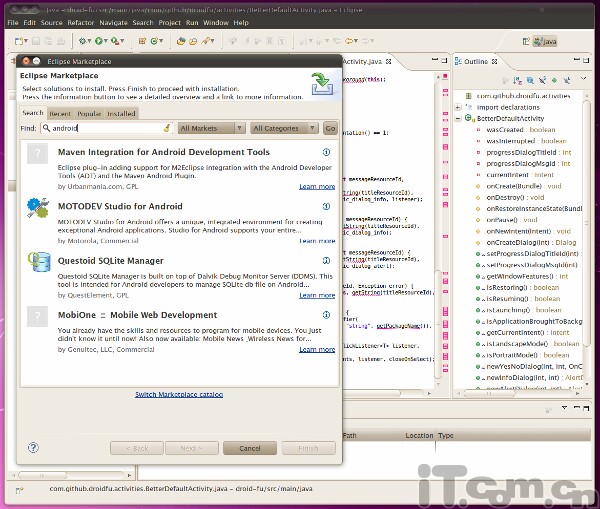600x509 pixels.
Task: Toggle Hide Non-Public Members in Outline toolbar
Action: click(554, 80)
